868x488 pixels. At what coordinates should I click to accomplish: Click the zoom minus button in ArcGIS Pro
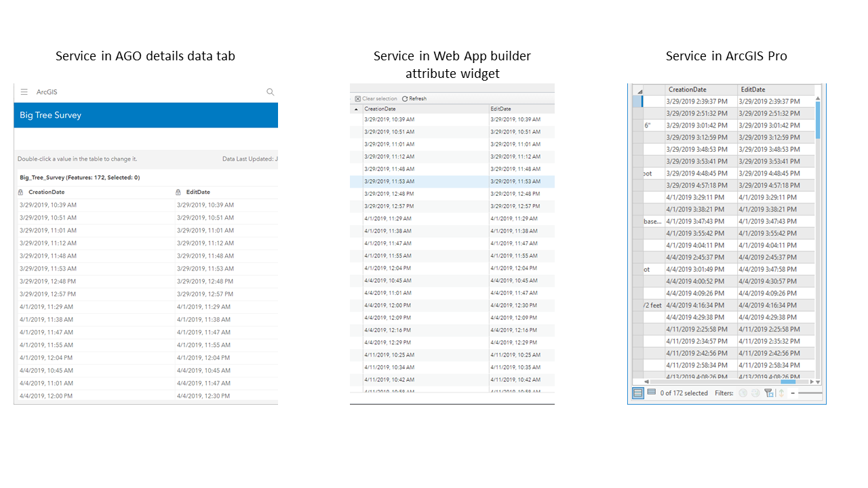click(x=793, y=393)
